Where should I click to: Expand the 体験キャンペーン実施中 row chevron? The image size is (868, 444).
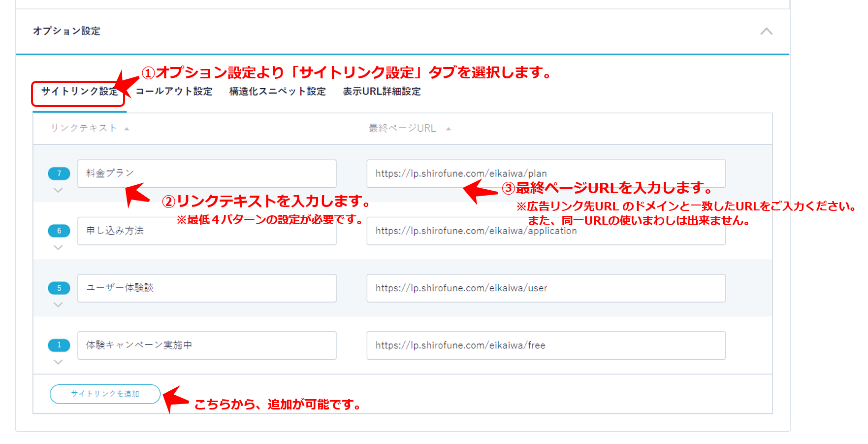pyautogui.click(x=58, y=362)
